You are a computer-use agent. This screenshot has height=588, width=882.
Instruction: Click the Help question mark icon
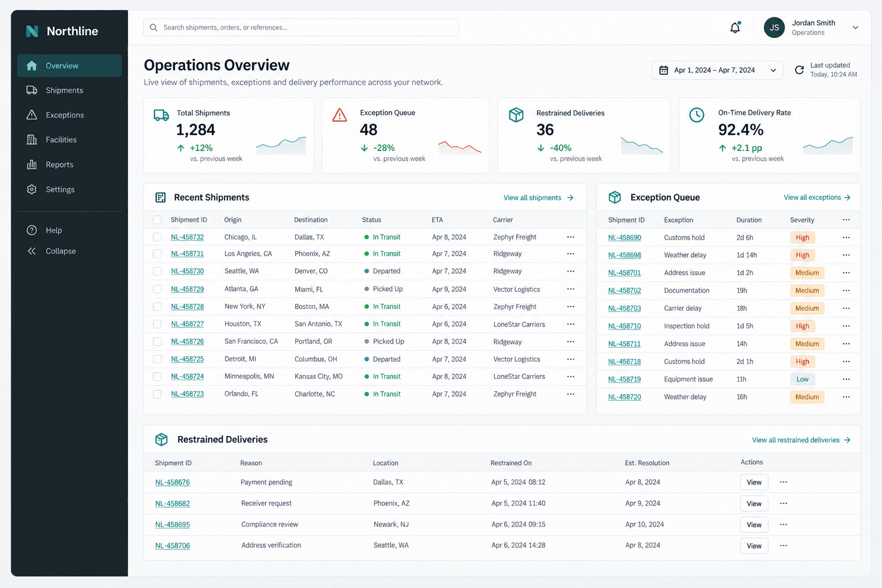tap(32, 230)
